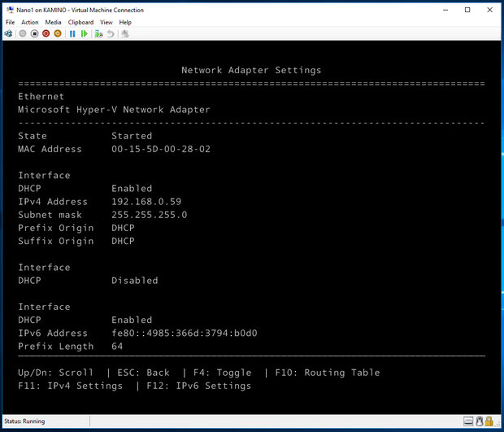Click 'F11: IPv4 Settings' hint
Viewport: 504px width, 432px height.
click(70, 386)
